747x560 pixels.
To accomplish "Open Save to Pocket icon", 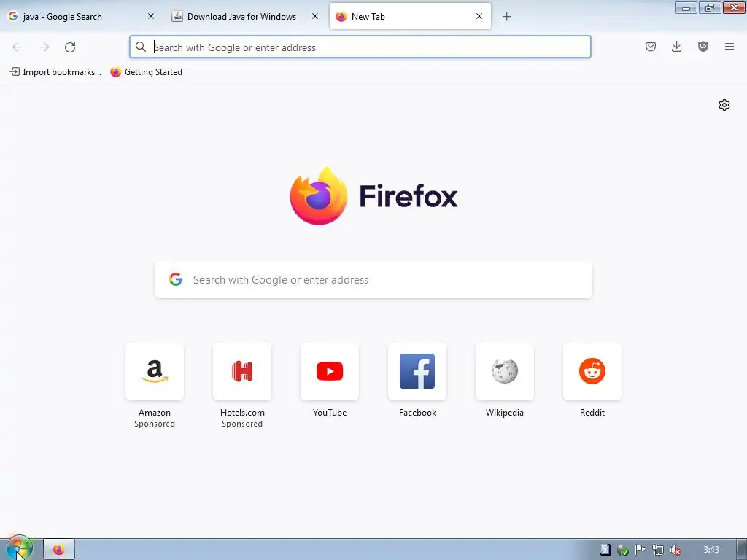I will (x=651, y=47).
